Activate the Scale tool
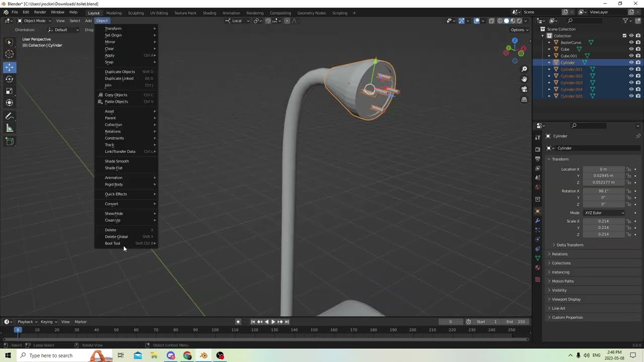The width and height of the screenshot is (644, 362). point(10,91)
